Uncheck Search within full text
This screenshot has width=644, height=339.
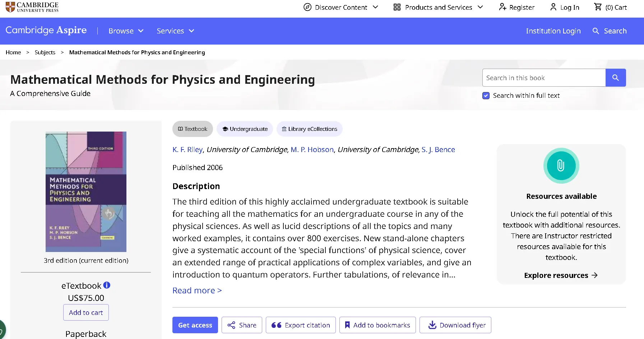[x=486, y=96]
